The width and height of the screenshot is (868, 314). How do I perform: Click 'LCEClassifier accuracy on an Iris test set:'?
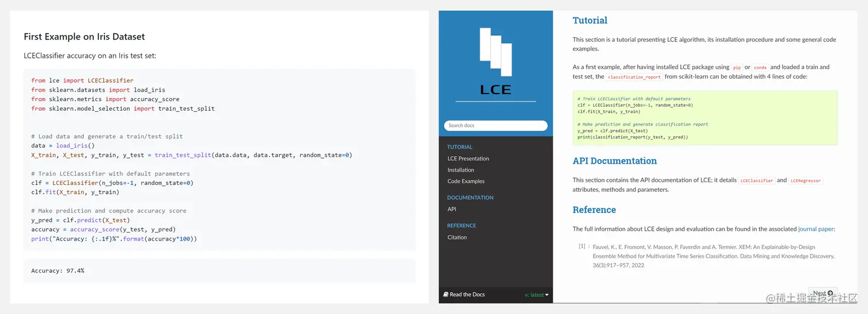pyautogui.click(x=90, y=56)
